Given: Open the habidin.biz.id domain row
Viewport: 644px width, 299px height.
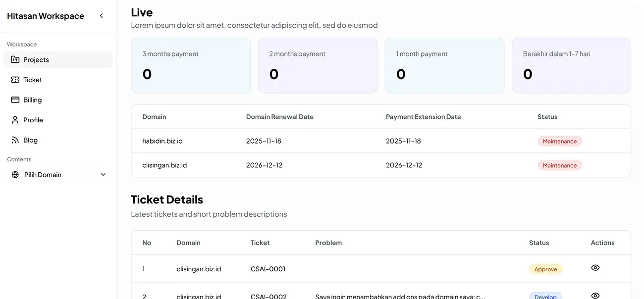Looking at the screenshot, I should [x=162, y=141].
